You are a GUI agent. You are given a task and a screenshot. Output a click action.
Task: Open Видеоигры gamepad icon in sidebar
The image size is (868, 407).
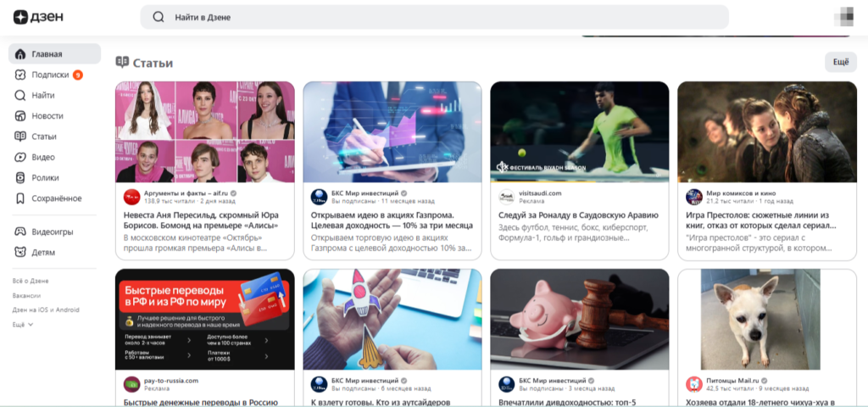point(20,231)
